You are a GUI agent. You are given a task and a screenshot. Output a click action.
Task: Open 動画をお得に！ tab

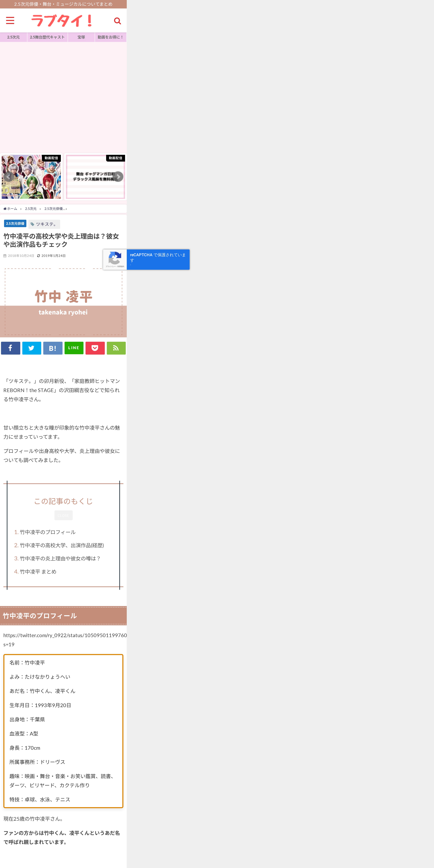coord(111,37)
